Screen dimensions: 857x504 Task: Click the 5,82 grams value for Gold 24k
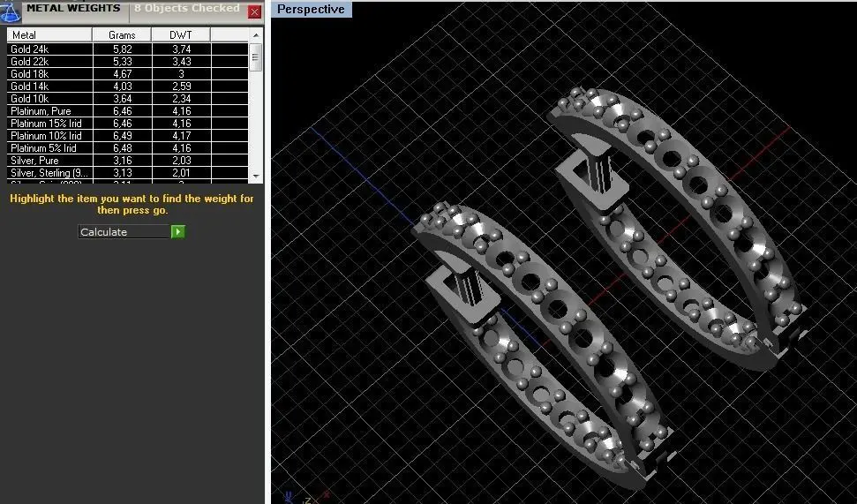click(123, 49)
